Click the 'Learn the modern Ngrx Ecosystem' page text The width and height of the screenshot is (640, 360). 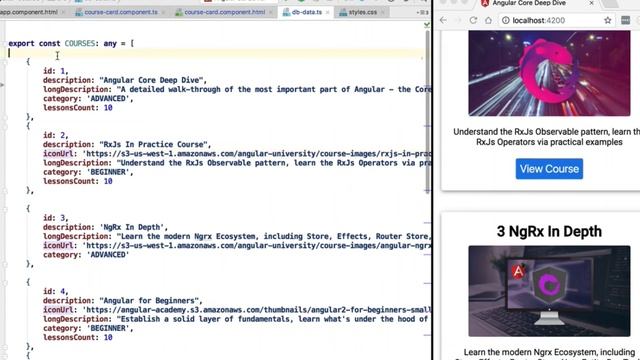(x=549, y=352)
